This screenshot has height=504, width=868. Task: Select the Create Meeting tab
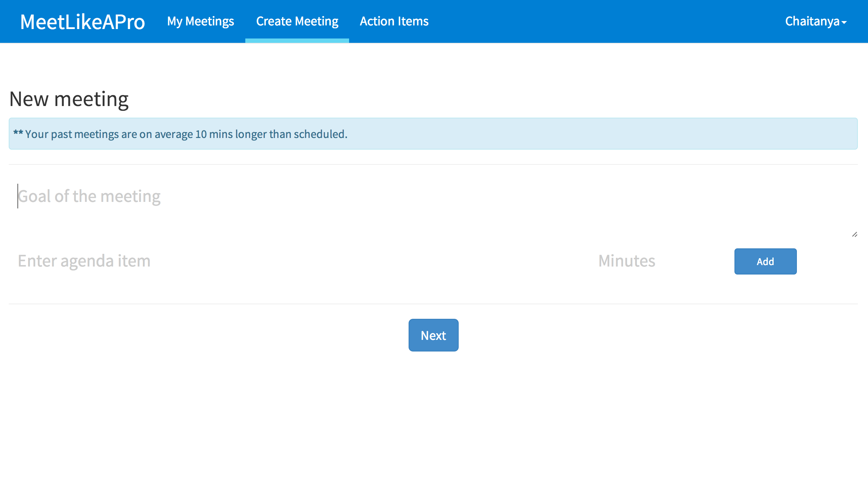(x=297, y=21)
